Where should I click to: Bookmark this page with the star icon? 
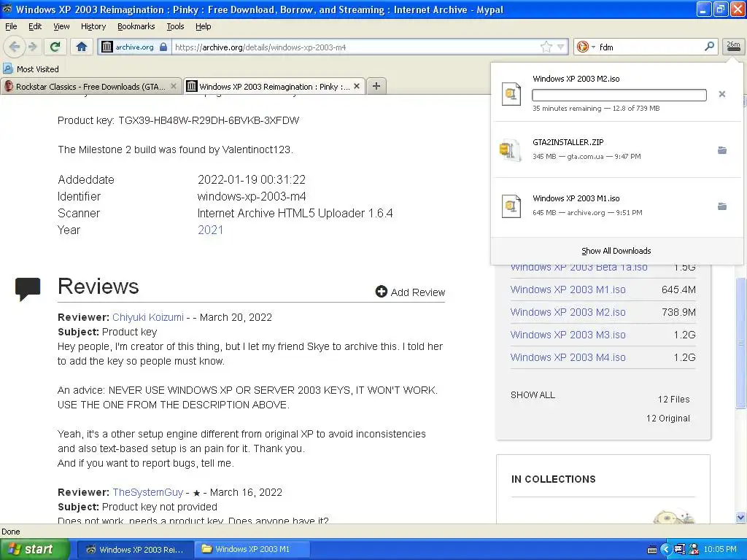[x=546, y=47]
